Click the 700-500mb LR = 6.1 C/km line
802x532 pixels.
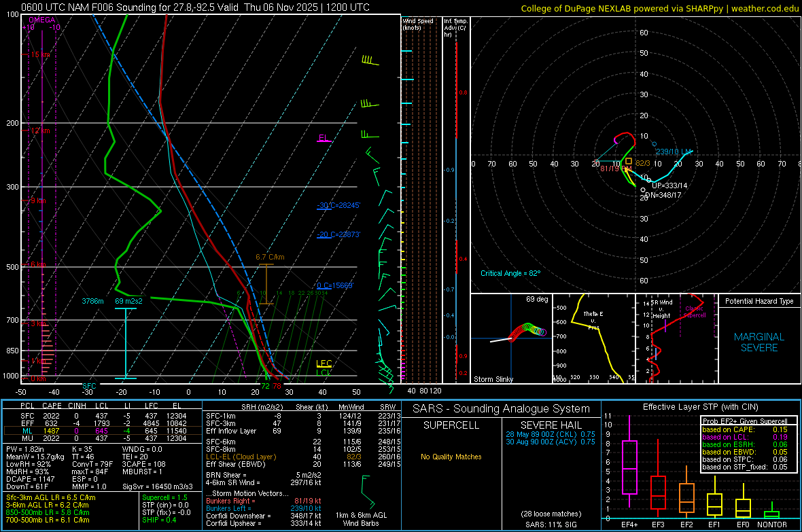[48, 520]
